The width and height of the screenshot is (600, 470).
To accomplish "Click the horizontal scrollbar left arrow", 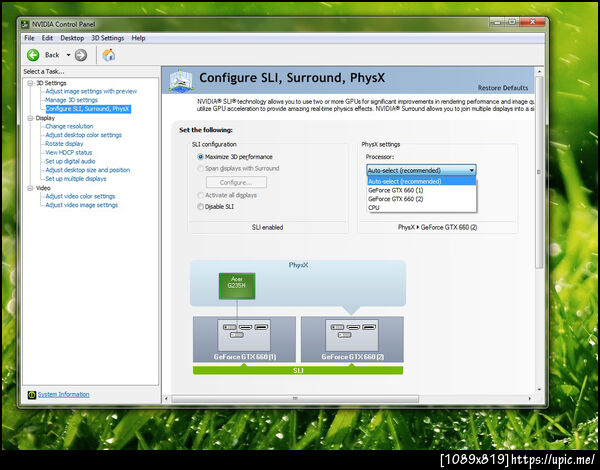I will (x=166, y=398).
